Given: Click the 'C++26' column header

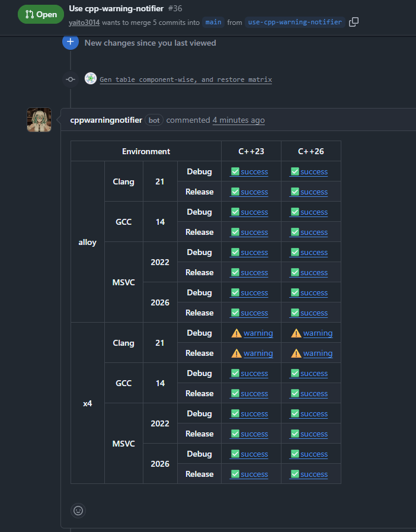Looking at the screenshot, I should click(311, 151).
